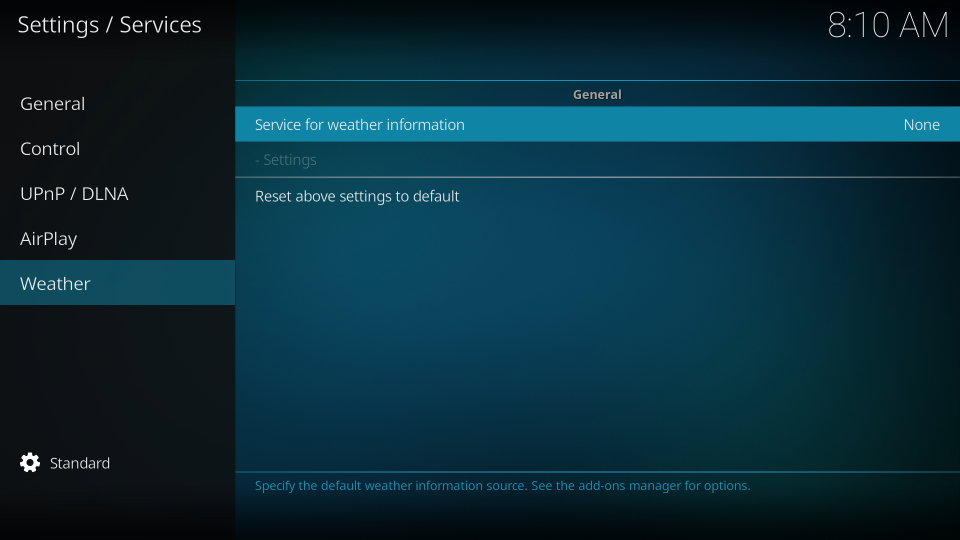Change the Standard settings level label
The width and height of the screenshot is (960, 540).
click(80, 463)
